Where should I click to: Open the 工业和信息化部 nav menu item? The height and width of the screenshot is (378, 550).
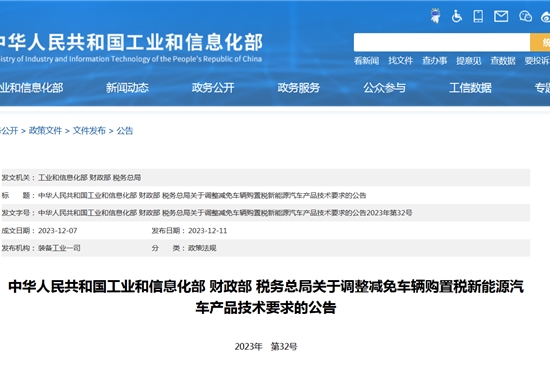tap(32, 88)
